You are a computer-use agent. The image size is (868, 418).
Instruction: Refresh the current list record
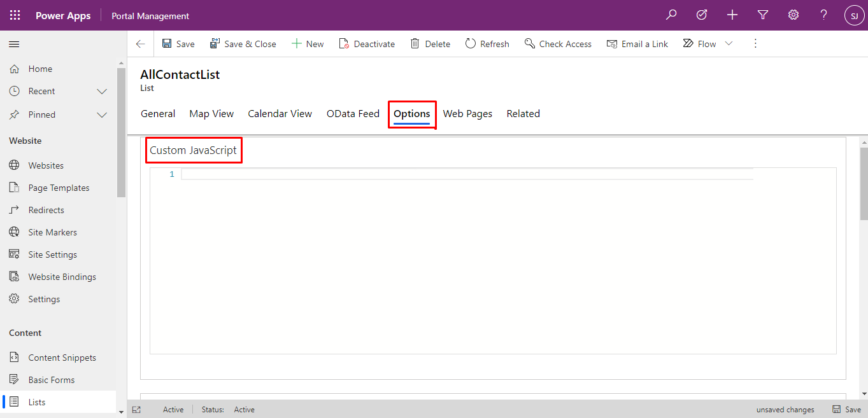tap(487, 43)
